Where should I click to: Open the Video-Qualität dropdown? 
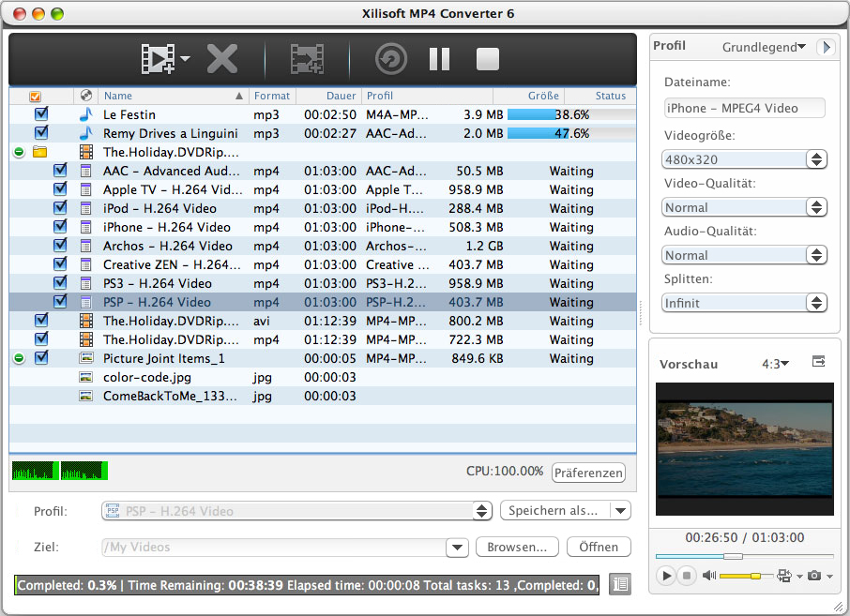coord(744,207)
